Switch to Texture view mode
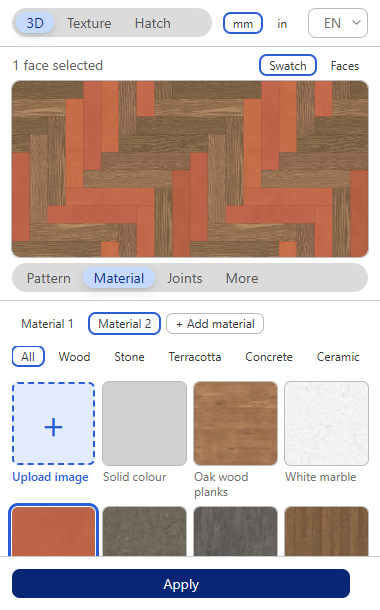Viewport: 380px width, 610px height. [89, 23]
